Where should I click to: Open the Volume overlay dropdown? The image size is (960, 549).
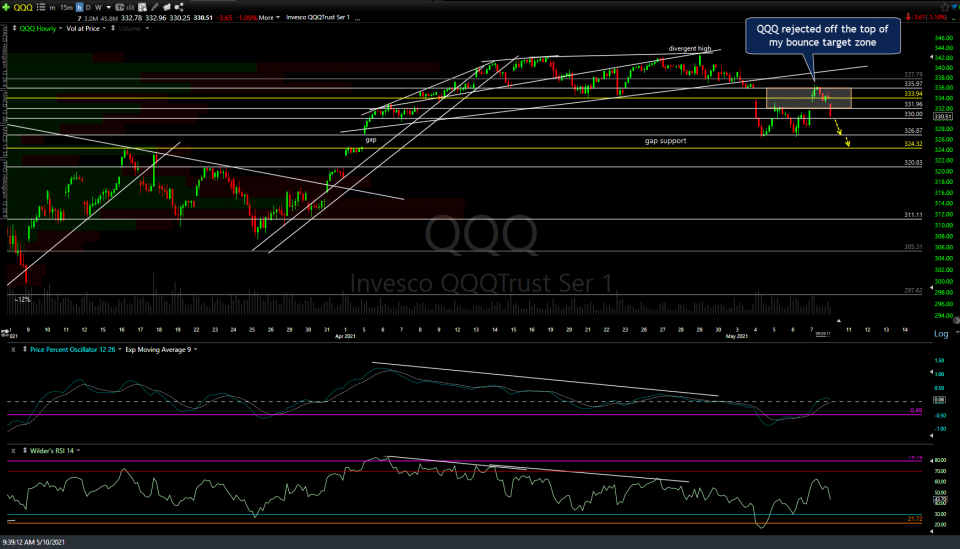pyautogui.click(x=147, y=28)
